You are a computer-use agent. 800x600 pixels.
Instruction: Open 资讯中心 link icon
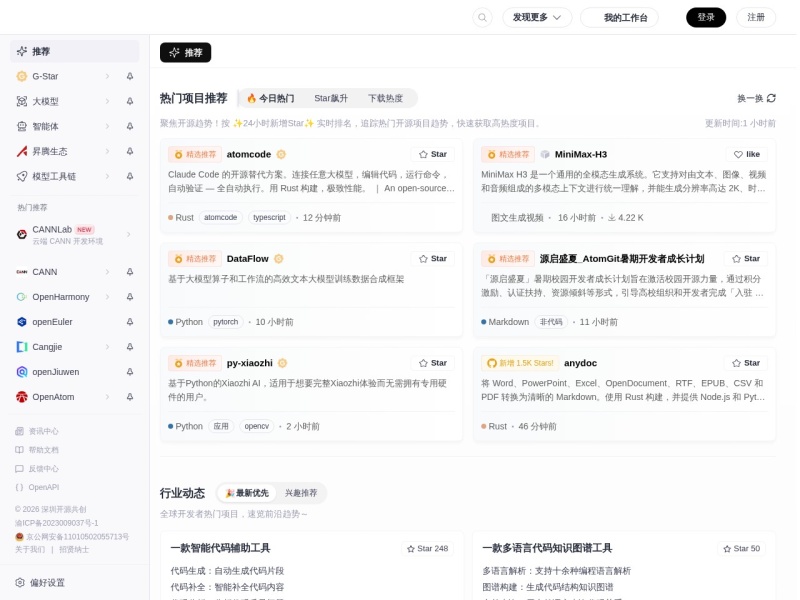pos(19,431)
